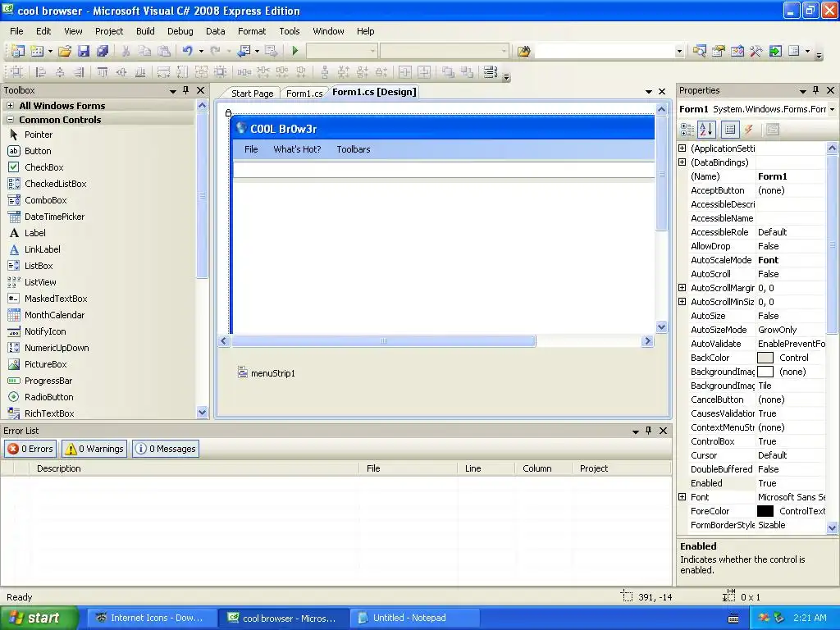This screenshot has width=840, height=630.
Task: Expand the (DataBindings) property
Action: [682, 162]
